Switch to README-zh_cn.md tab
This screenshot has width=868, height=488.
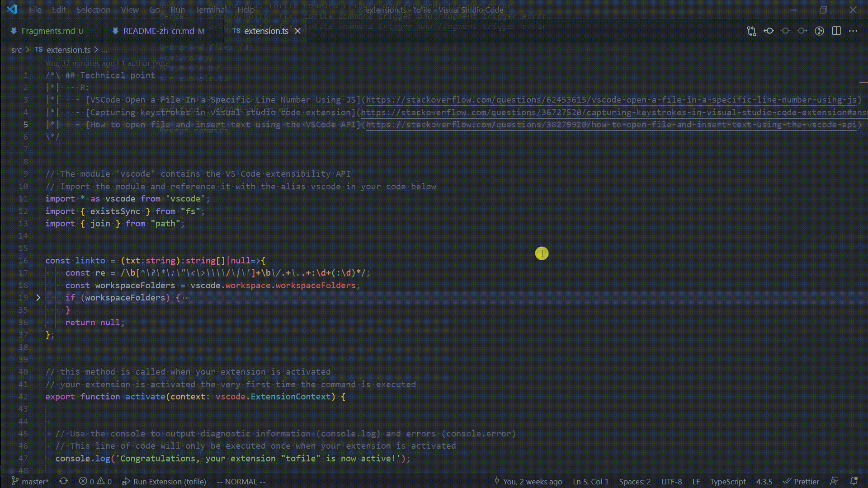click(x=158, y=31)
